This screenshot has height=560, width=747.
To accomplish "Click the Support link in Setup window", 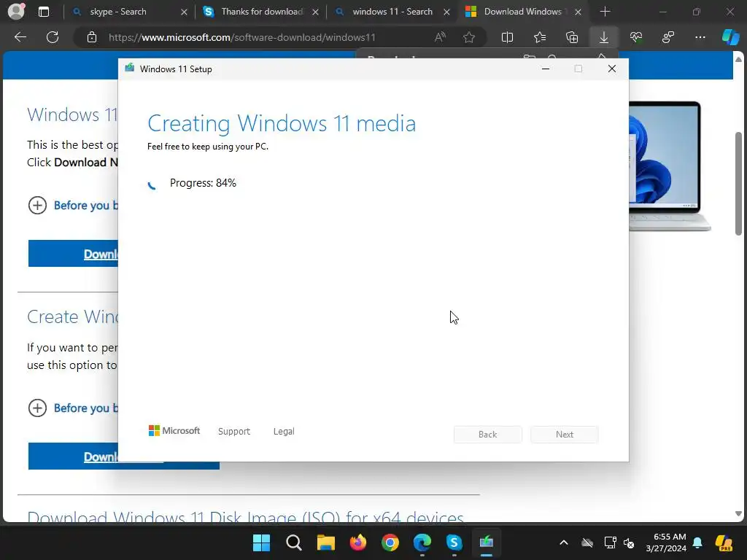I will point(234,431).
